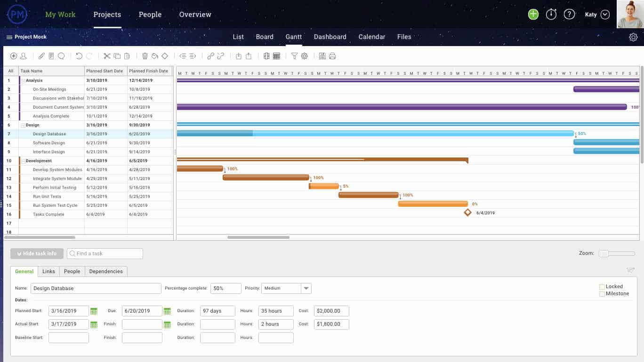The width and height of the screenshot is (644, 362).
Task: Click the Hide task info button
Action: (x=37, y=253)
